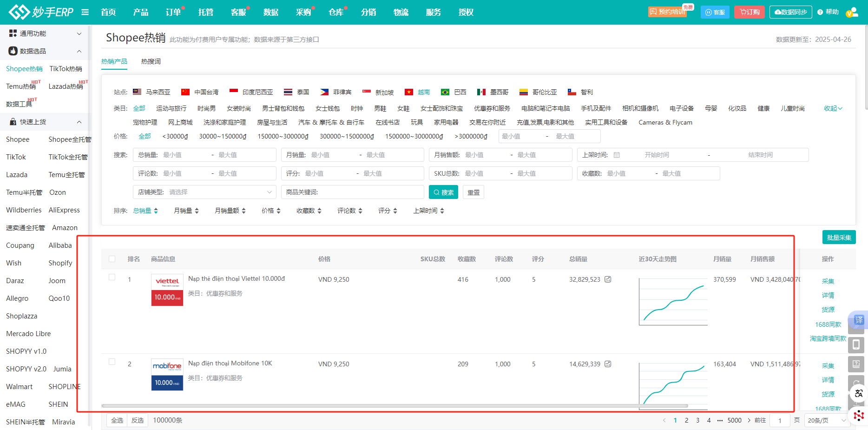Tick the checkbox for the Viettel product row
The image size is (868, 430).
tap(112, 277)
